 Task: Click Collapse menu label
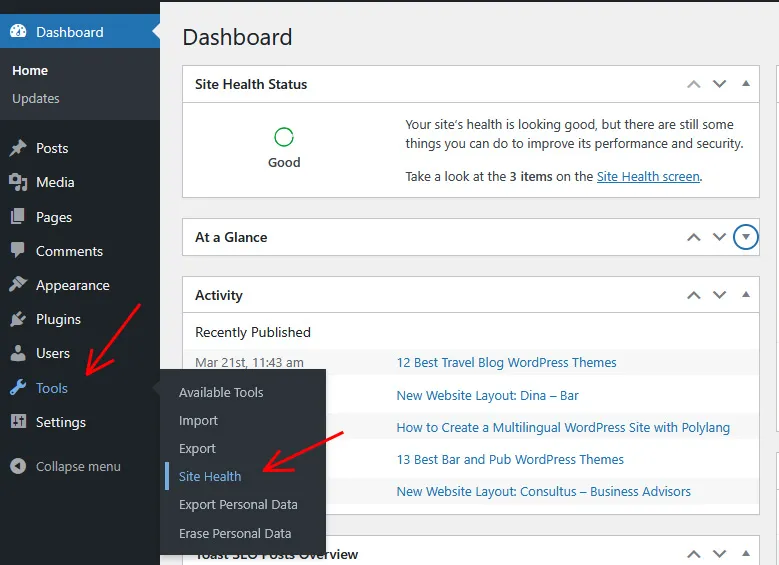(x=78, y=467)
